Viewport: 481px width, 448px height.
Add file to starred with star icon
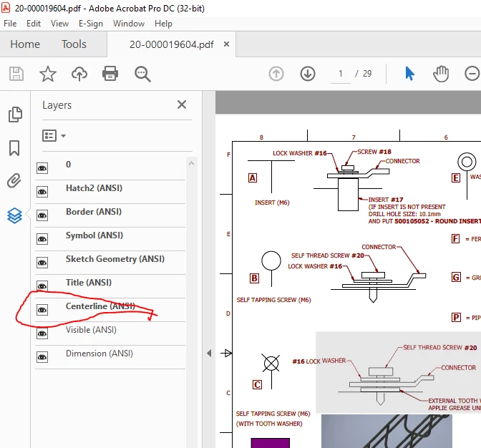point(48,74)
